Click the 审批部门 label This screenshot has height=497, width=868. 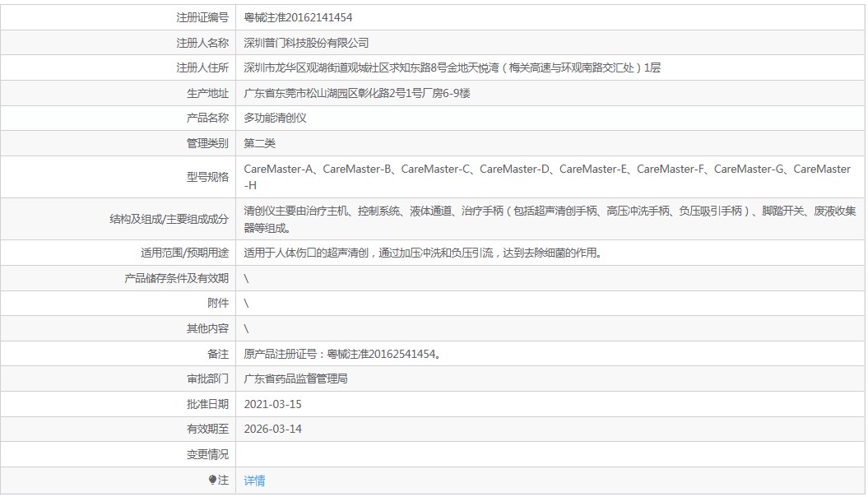point(207,379)
